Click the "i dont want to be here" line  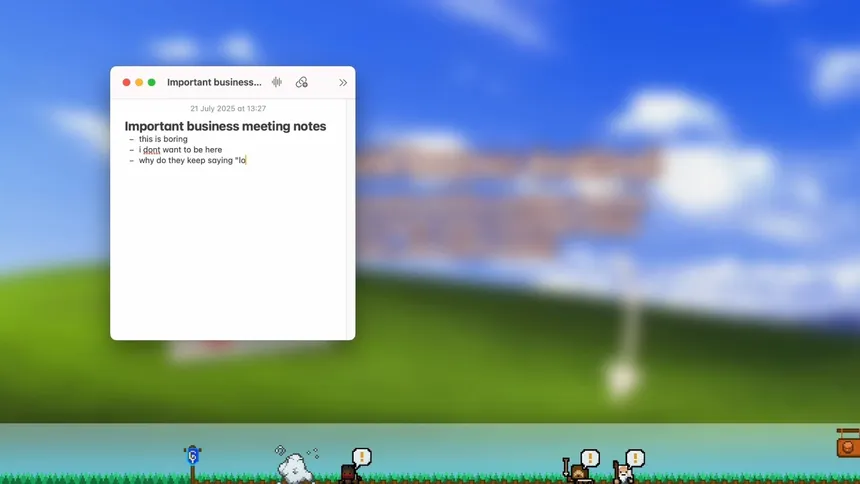pos(180,150)
